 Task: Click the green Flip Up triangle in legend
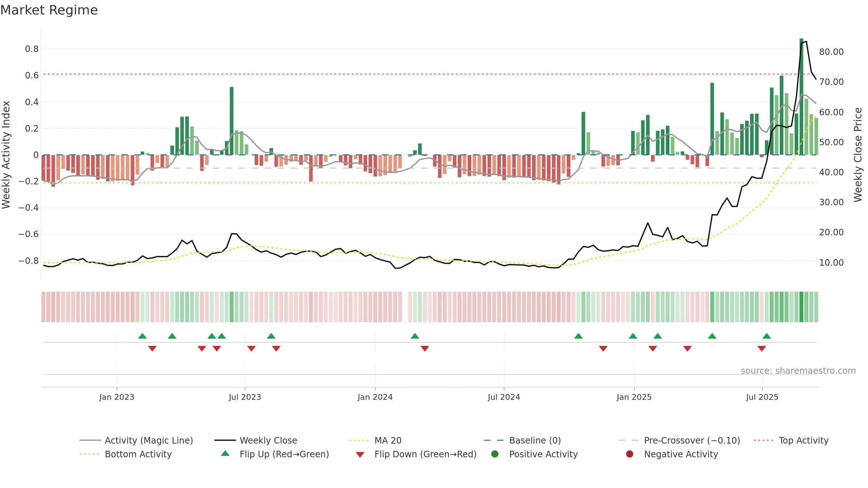pos(225,453)
